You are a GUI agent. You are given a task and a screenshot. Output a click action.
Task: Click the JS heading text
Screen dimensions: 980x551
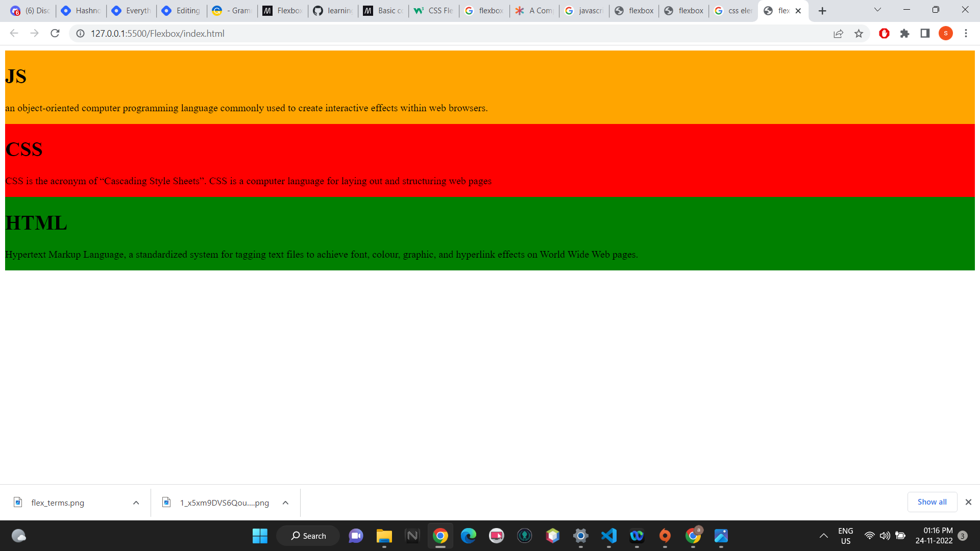(x=16, y=77)
